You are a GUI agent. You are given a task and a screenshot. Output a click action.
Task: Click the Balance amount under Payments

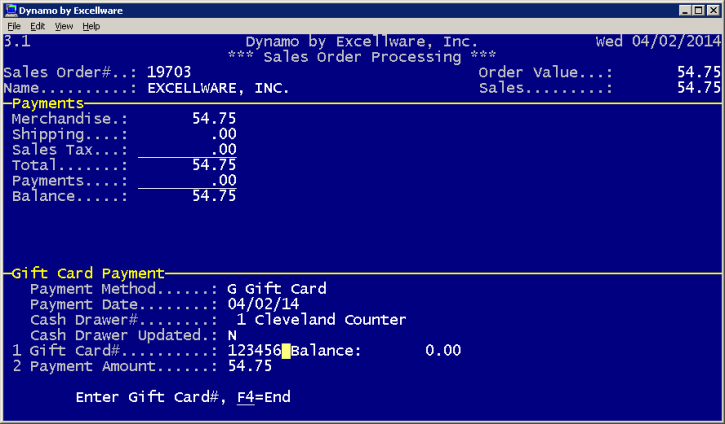[x=214, y=196]
